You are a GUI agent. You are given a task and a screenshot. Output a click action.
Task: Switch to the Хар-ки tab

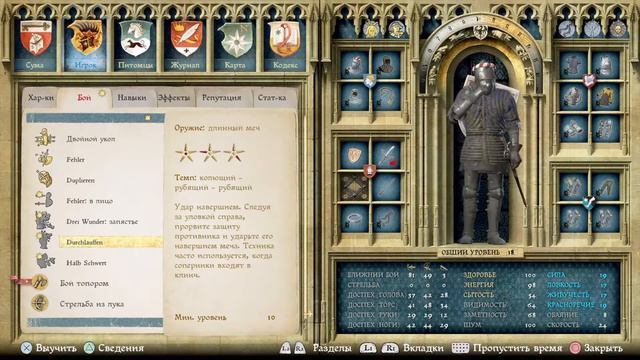[x=41, y=98]
